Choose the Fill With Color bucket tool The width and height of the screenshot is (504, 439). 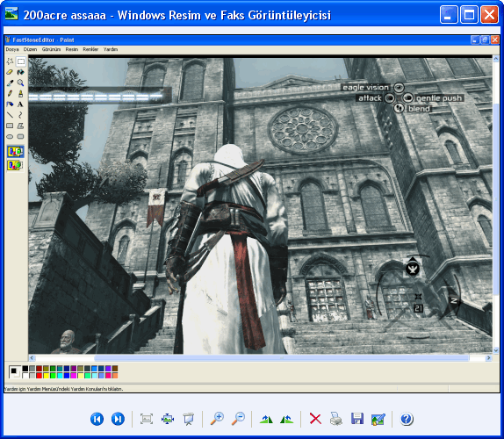click(x=21, y=72)
